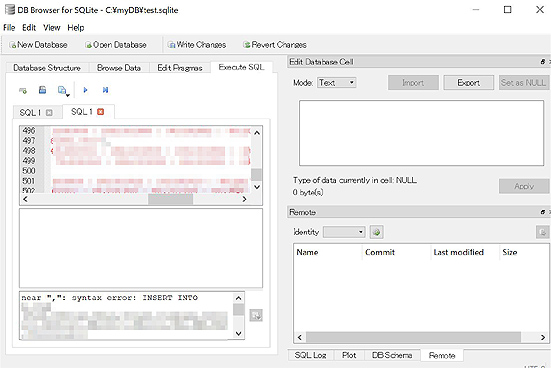Click the SQL editor scroll up arrow
Image resolution: width=551 pixels, height=368 pixels.
click(x=257, y=133)
